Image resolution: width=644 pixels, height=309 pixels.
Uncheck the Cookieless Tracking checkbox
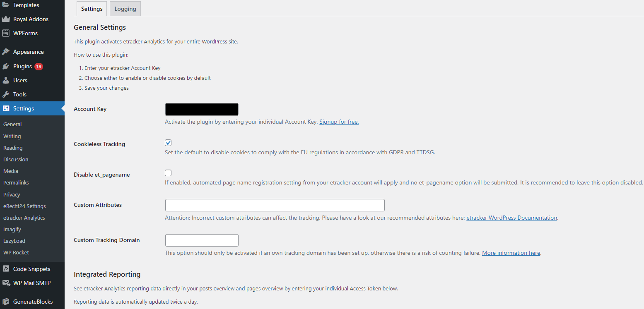click(168, 143)
